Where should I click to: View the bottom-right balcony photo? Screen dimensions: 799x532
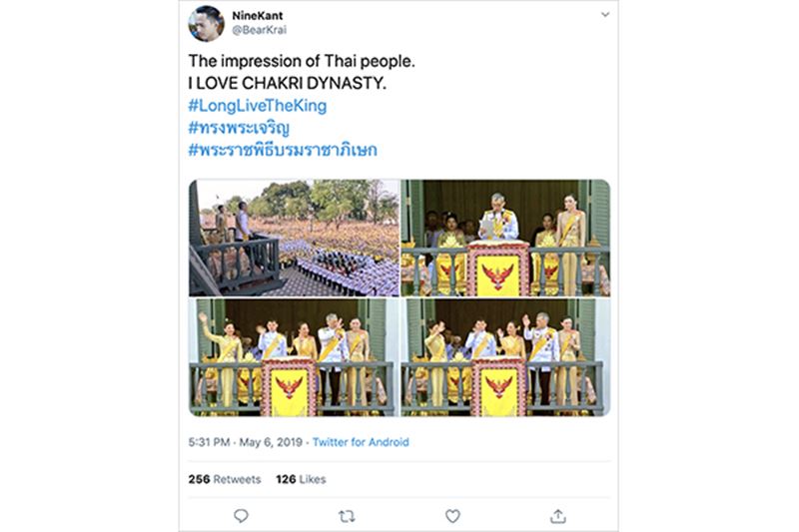tap(504, 357)
